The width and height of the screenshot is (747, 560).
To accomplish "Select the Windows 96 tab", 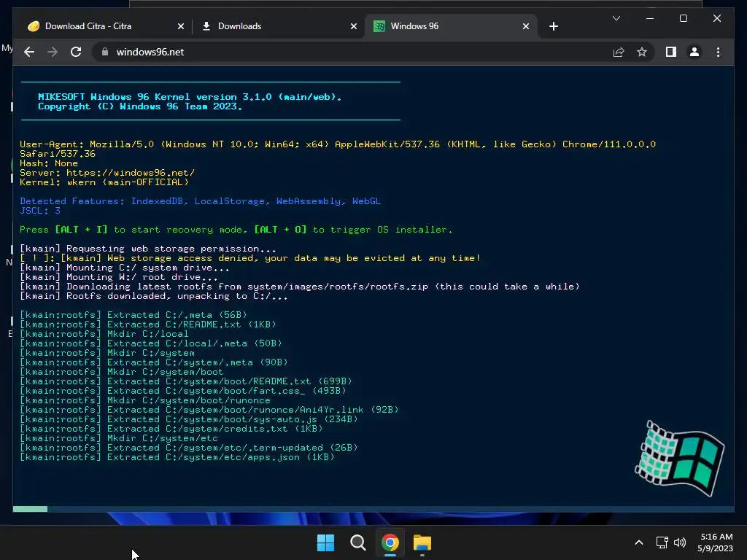I will tap(451, 26).
